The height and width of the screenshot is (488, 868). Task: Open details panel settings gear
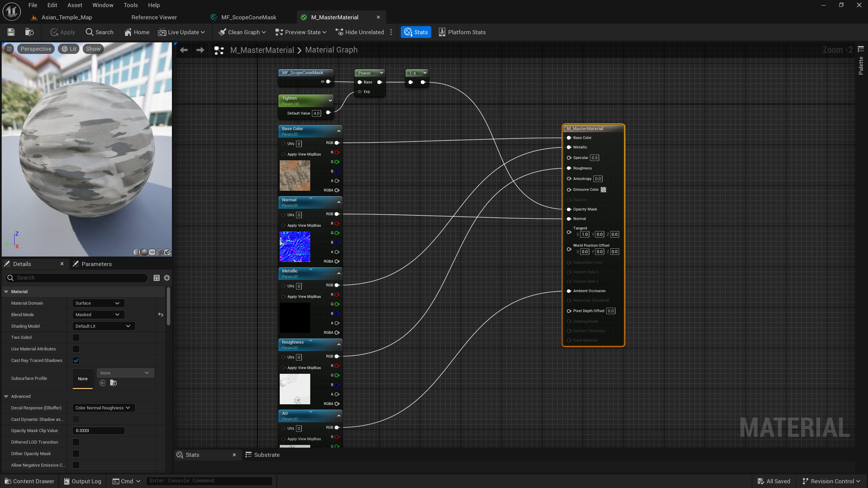(167, 278)
